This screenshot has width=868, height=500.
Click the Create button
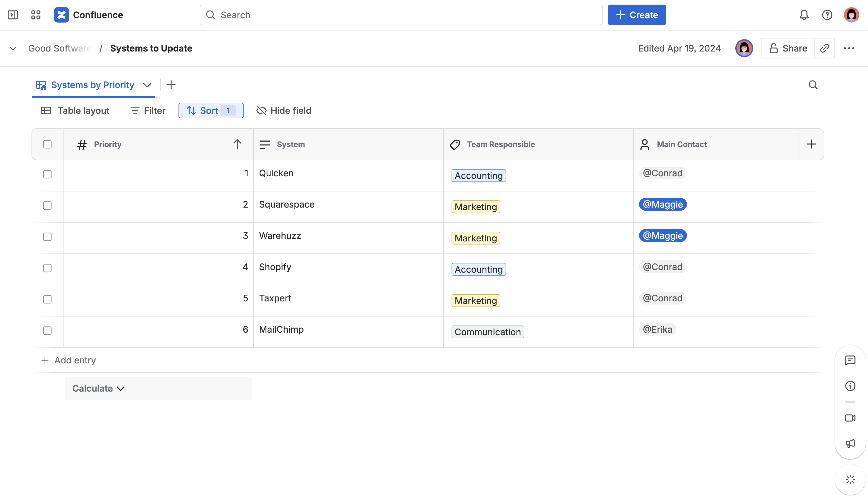tap(636, 15)
